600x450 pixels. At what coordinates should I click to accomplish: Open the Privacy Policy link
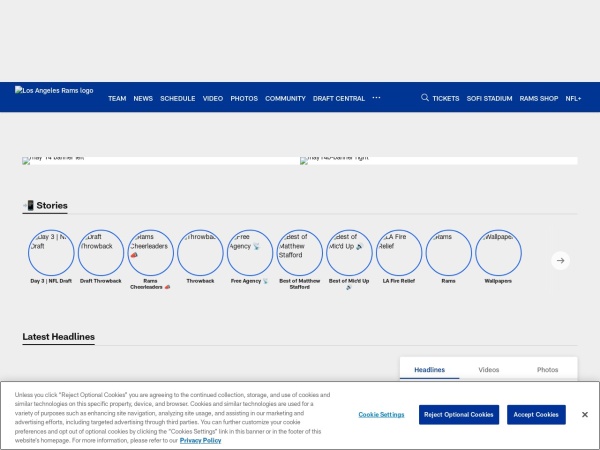[x=201, y=440]
